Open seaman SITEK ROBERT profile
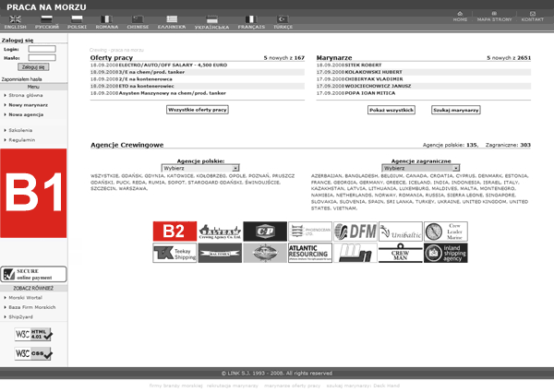The width and height of the screenshot is (554, 392). [x=363, y=65]
